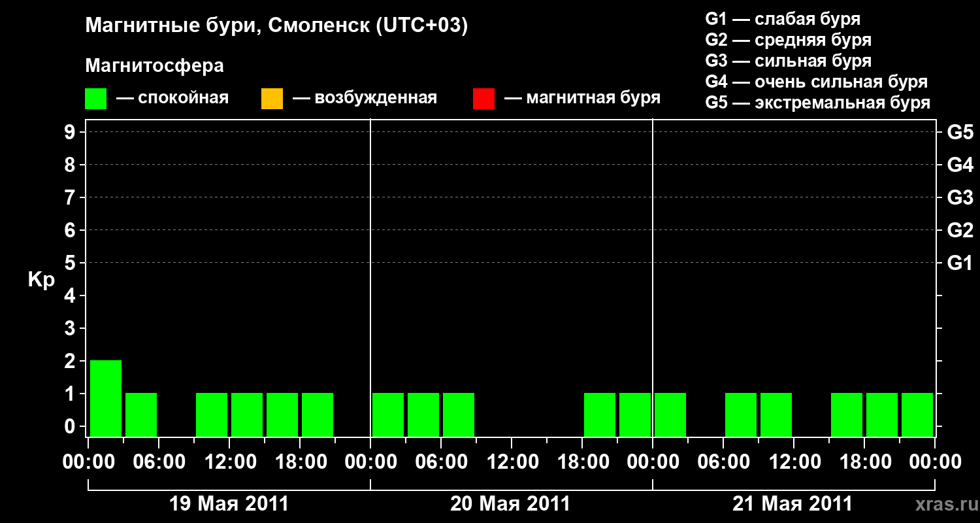Click the last bar on 21 Мая, 21:00–00:00
Screen dimensions: 980x523
click(x=917, y=414)
